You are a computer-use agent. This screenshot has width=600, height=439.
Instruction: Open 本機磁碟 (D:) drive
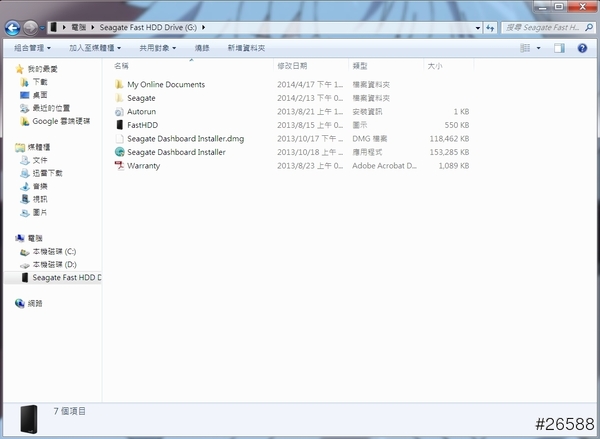(x=54, y=264)
